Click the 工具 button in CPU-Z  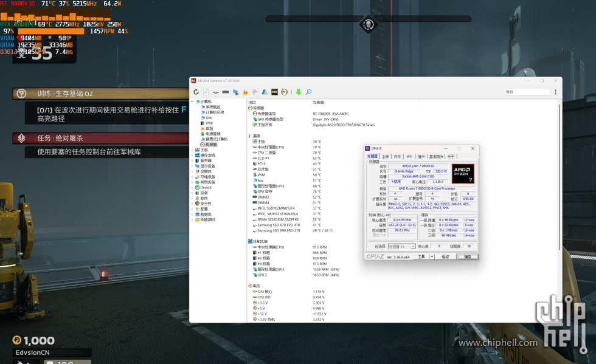point(421,257)
